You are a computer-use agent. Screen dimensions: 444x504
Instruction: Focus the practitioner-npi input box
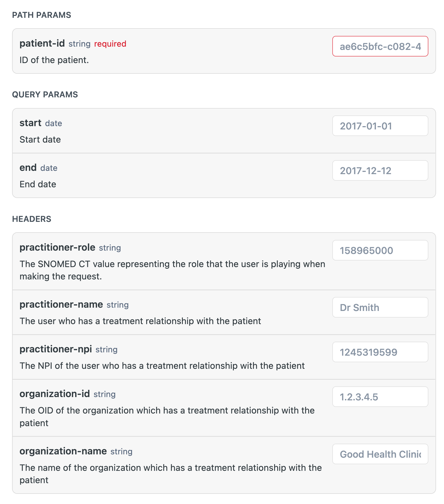click(x=380, y=352)
